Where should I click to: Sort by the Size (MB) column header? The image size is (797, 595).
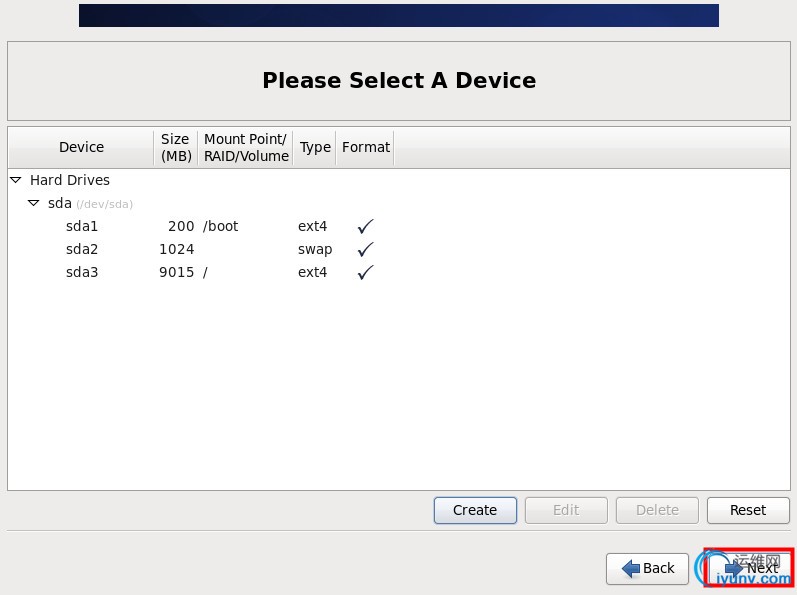[x=176, y=147]
